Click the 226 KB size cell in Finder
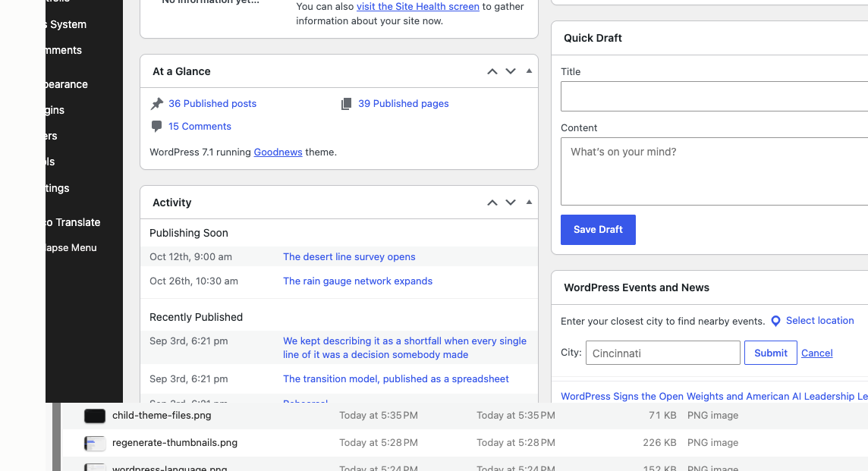Viewport: 868px width, 471px height. (x=659, y=444)
